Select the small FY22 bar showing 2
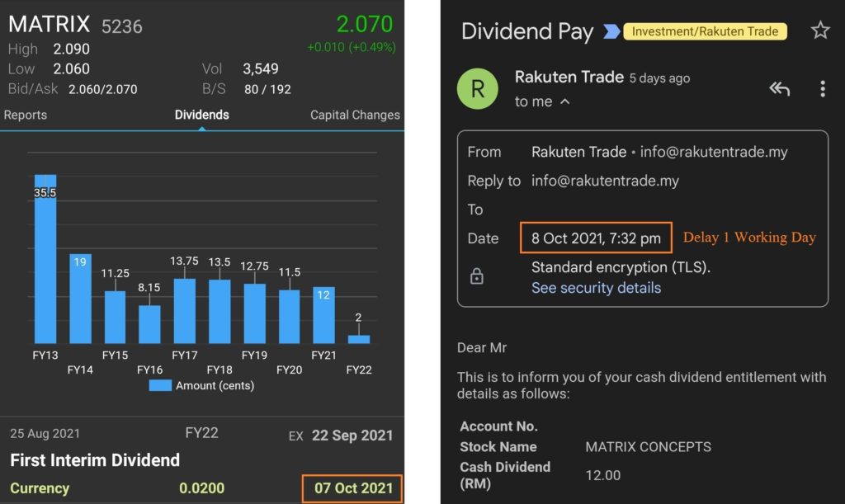The height and width of the screenshot is (504, 845). tap(359, 339)
